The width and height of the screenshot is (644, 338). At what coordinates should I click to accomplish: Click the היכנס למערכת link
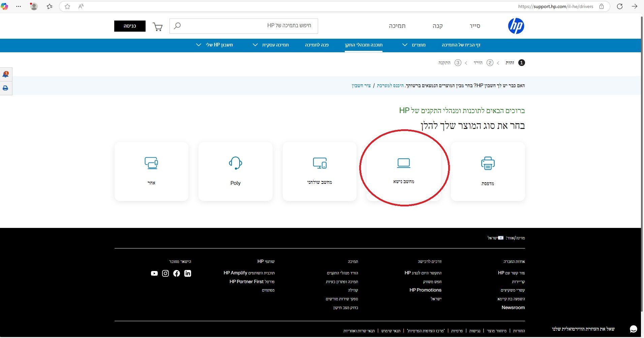pyautogui.click(x=390, y=86)
